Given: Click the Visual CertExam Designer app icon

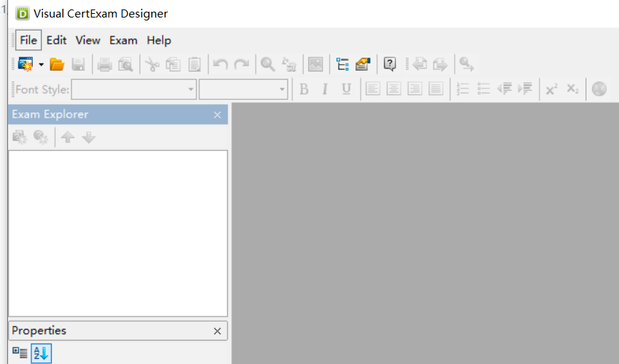Looking at the screenshot, I should pos(23,13).
